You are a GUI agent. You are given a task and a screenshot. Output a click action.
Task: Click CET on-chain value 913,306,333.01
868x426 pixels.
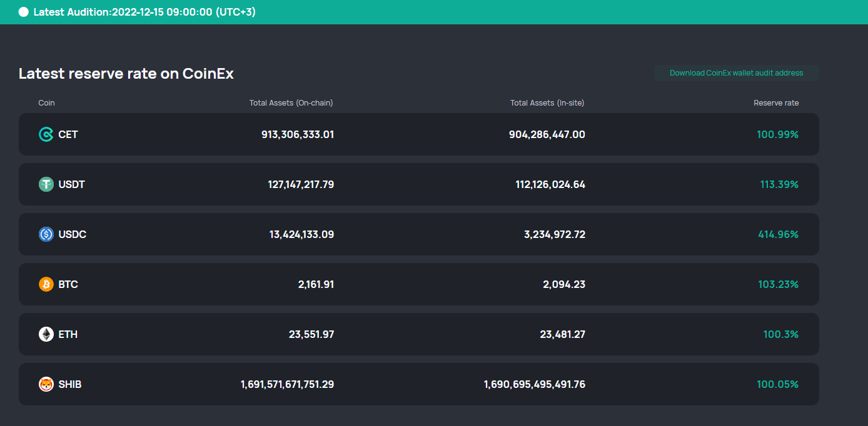tap(298, 134)
